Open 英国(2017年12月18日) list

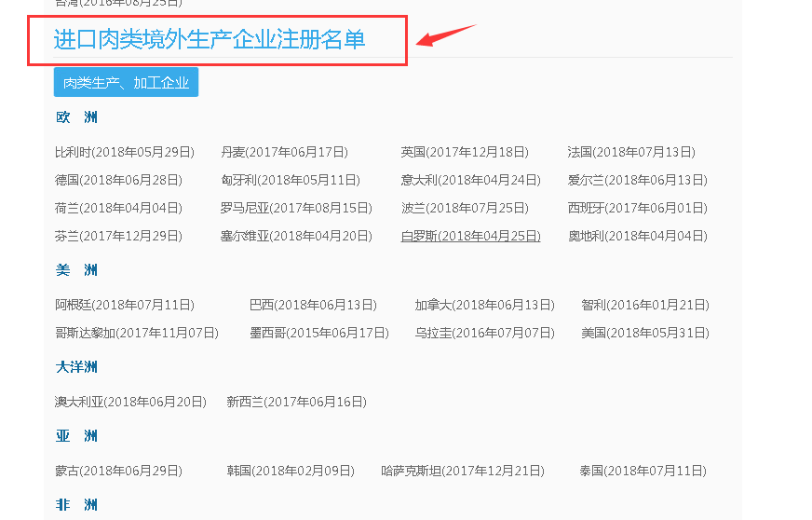(x=465, y=152)
